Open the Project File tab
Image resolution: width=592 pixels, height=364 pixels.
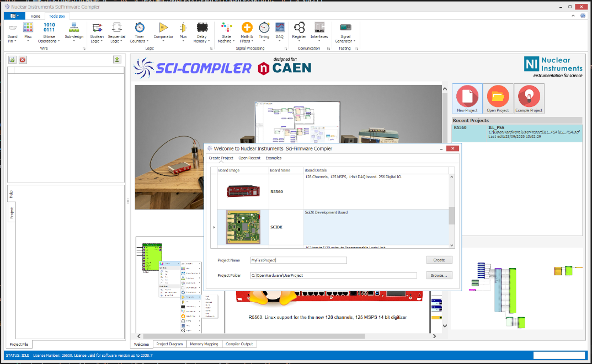19,344
